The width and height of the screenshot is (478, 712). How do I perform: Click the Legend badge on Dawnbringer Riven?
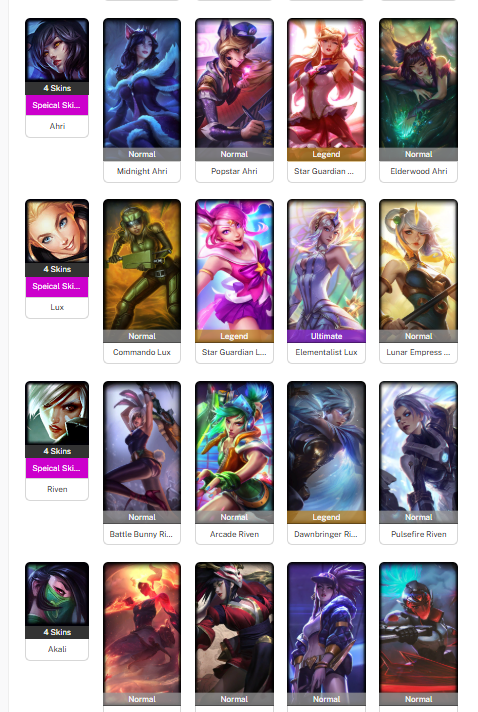[x=326, y=517]
